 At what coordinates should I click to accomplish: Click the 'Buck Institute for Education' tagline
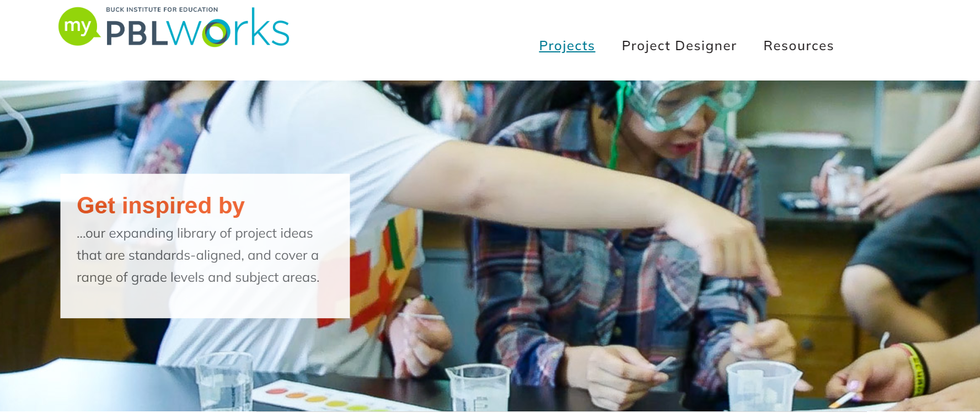tap(162, 9)
